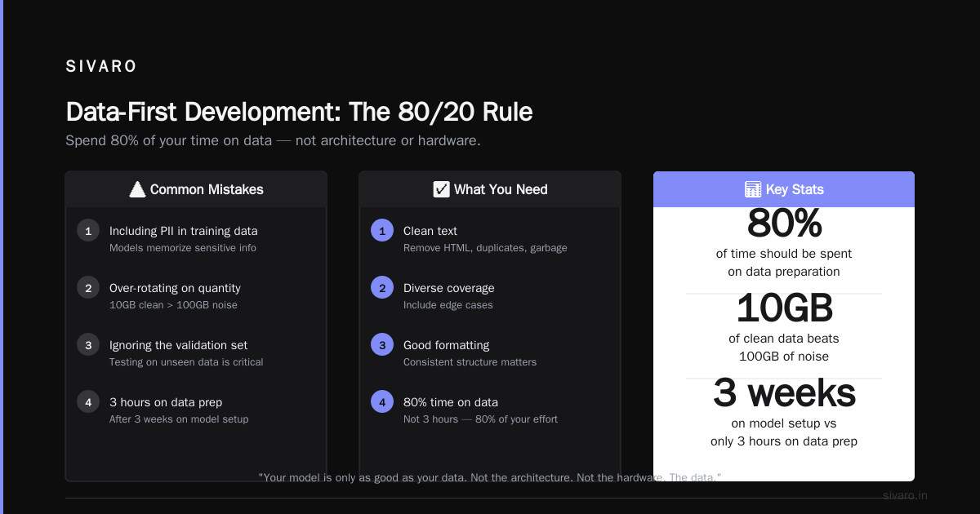Viewport: 980px width, 514px height.
Task: Open the sivaro.in link at bottom
Action: click(x=905, y=495)
